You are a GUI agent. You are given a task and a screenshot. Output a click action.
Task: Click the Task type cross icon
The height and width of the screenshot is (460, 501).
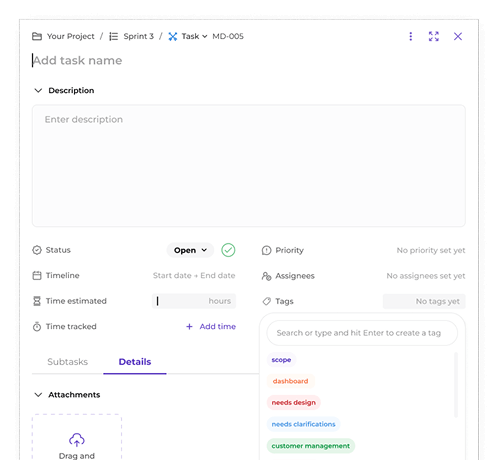pyautogui.click(x=173, y=36)
